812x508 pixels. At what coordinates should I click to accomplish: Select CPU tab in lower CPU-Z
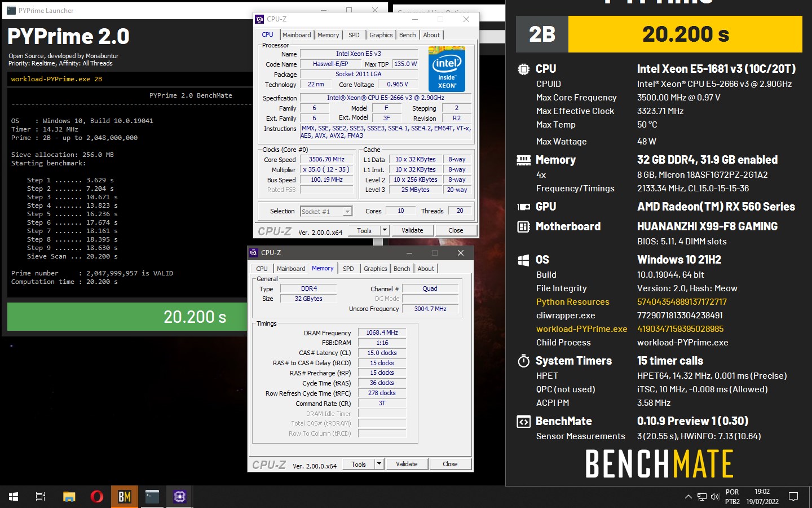[262, 269]
